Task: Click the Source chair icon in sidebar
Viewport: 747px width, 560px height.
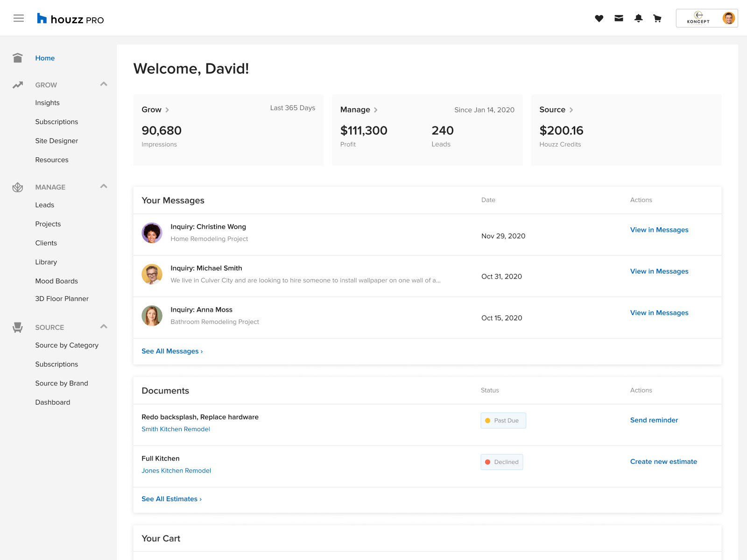Action: point(18,328)
